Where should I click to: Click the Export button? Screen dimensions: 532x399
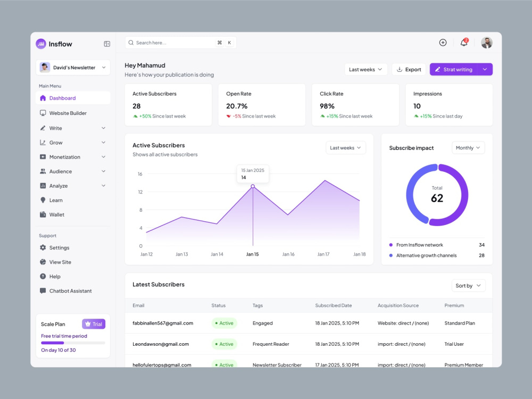409,69
